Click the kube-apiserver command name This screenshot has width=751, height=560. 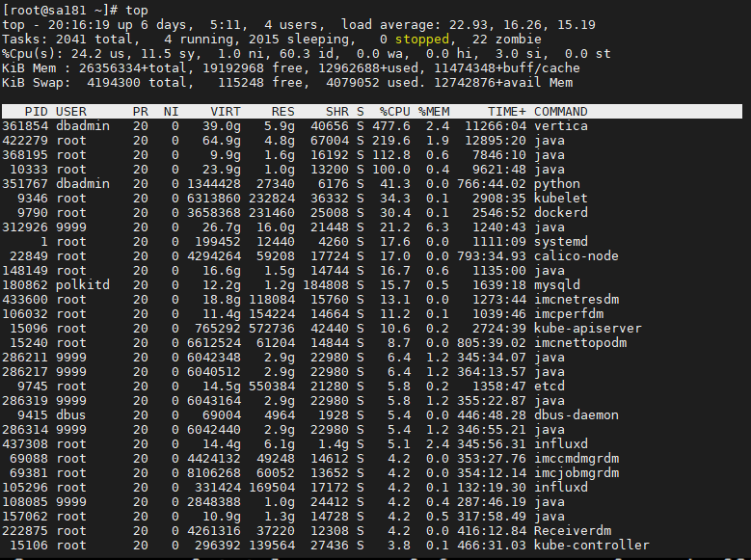588,328
